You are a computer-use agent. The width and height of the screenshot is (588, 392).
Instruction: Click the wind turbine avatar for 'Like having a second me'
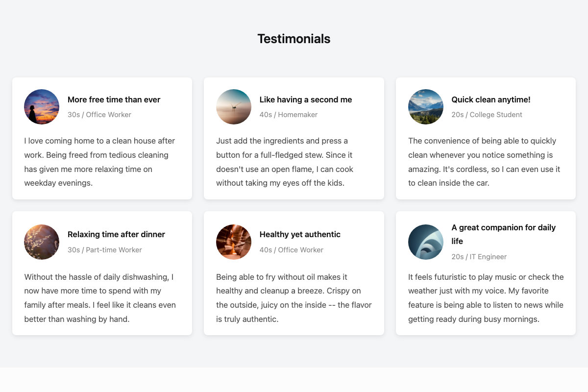[234, 107]
